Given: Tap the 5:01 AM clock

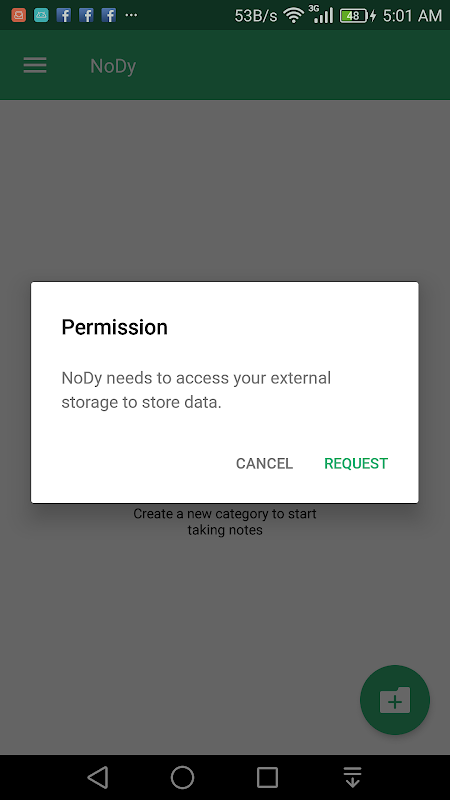Looking at the screenshot, I should (412, 16).
